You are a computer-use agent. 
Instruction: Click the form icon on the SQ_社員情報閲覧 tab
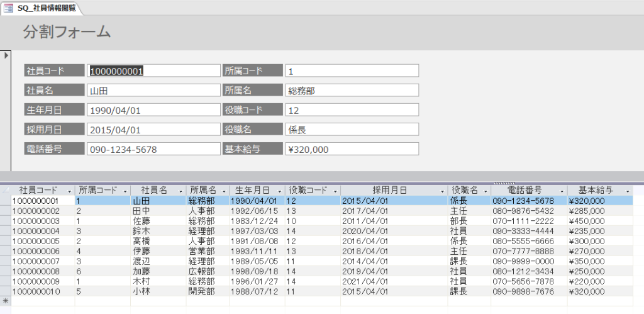[x=9, y=8]
